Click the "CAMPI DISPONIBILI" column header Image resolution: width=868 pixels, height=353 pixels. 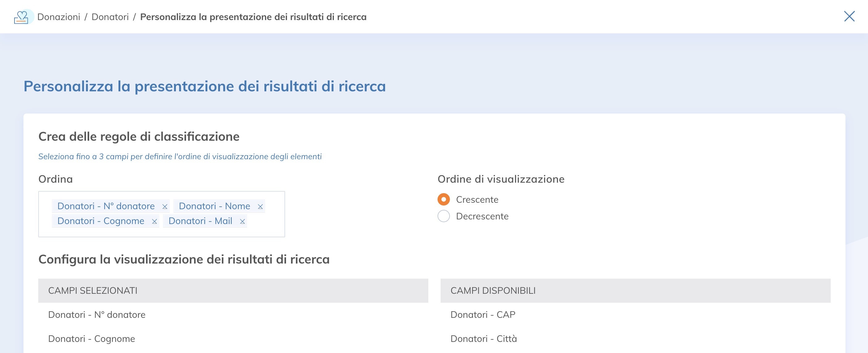tap(493, 290)
